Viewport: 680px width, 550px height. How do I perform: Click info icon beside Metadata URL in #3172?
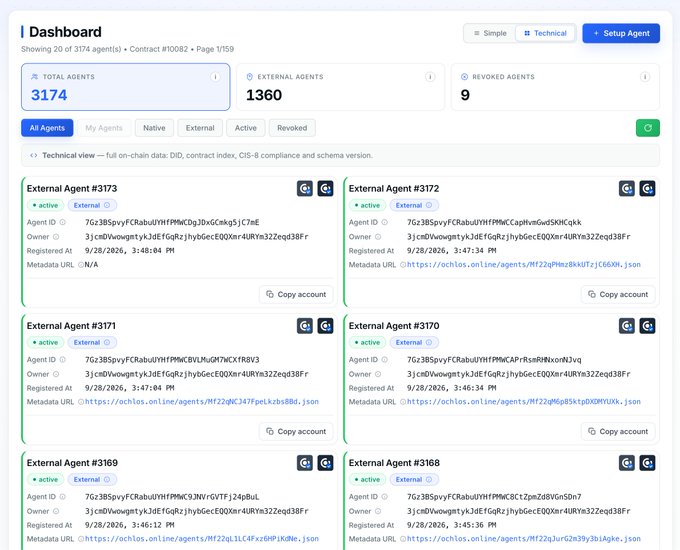click(x=403, y=265)
